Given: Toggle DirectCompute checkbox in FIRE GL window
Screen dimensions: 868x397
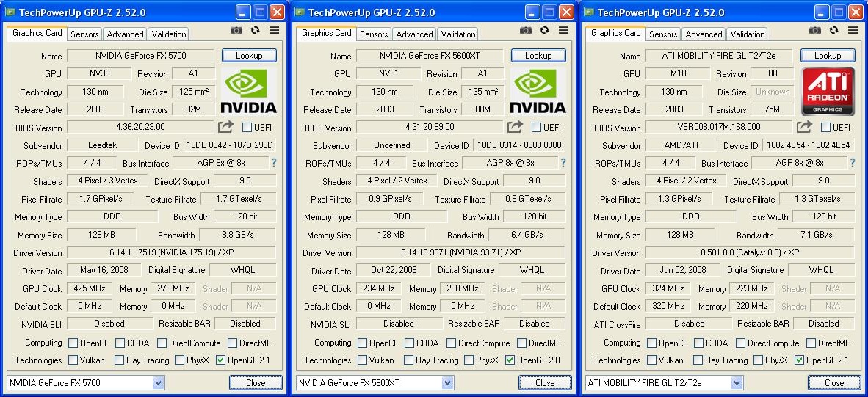Looking at the screenshot, I should point(740,343).
